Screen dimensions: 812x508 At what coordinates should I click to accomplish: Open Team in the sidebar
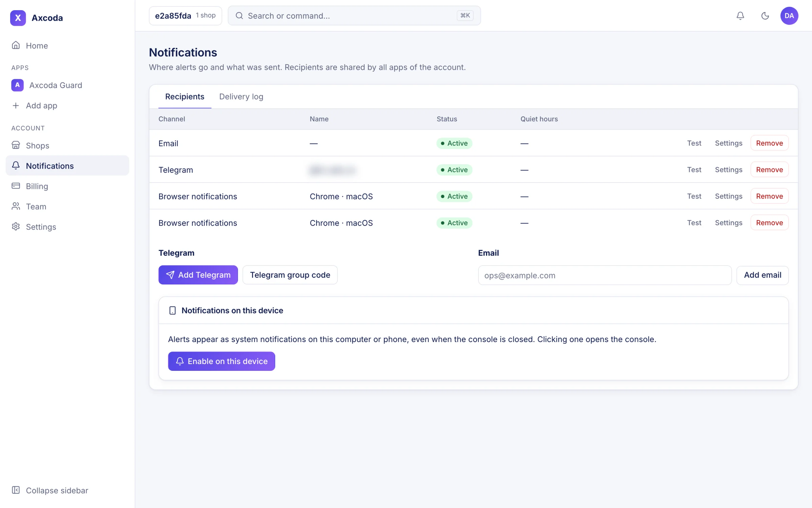click(x=67, y=206)
